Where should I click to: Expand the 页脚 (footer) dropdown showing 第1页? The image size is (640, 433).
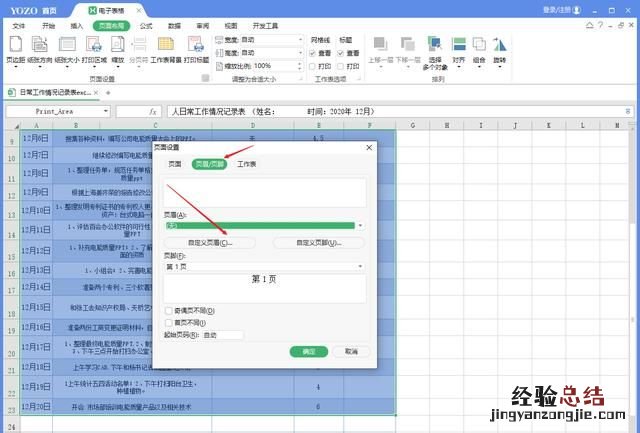360,267
